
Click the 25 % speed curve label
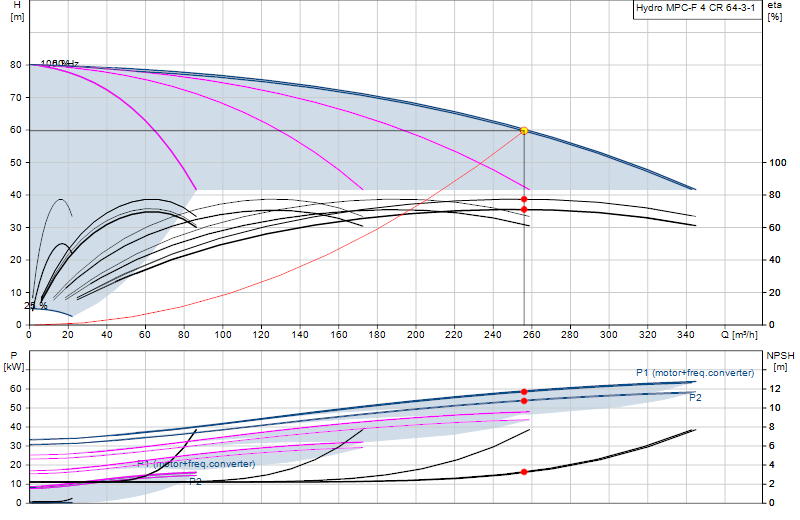[36, 306]
